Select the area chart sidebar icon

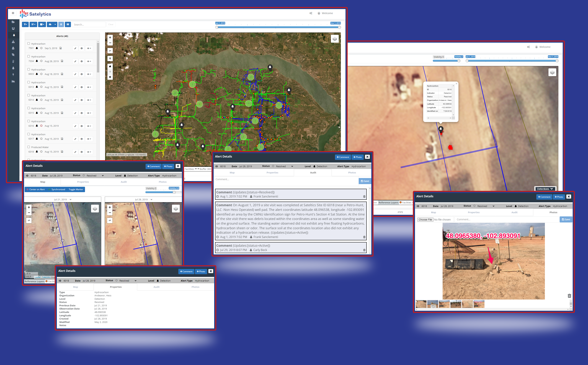click(13, 81)
